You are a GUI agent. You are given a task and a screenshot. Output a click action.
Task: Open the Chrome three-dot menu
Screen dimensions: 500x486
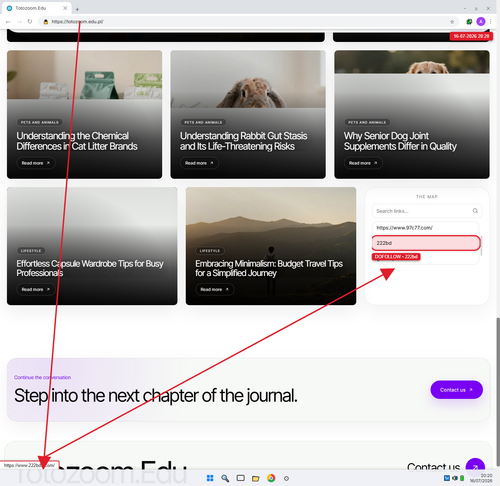coord(491,22)
